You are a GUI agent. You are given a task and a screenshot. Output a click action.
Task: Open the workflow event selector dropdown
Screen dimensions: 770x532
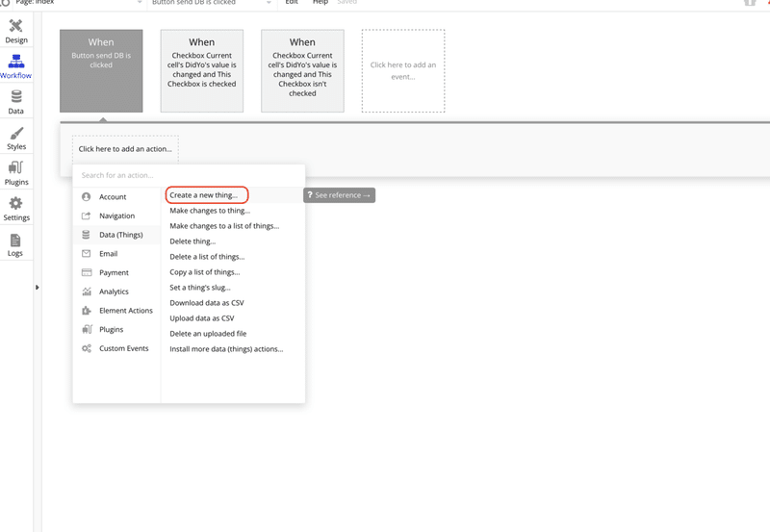pos(211,3)
